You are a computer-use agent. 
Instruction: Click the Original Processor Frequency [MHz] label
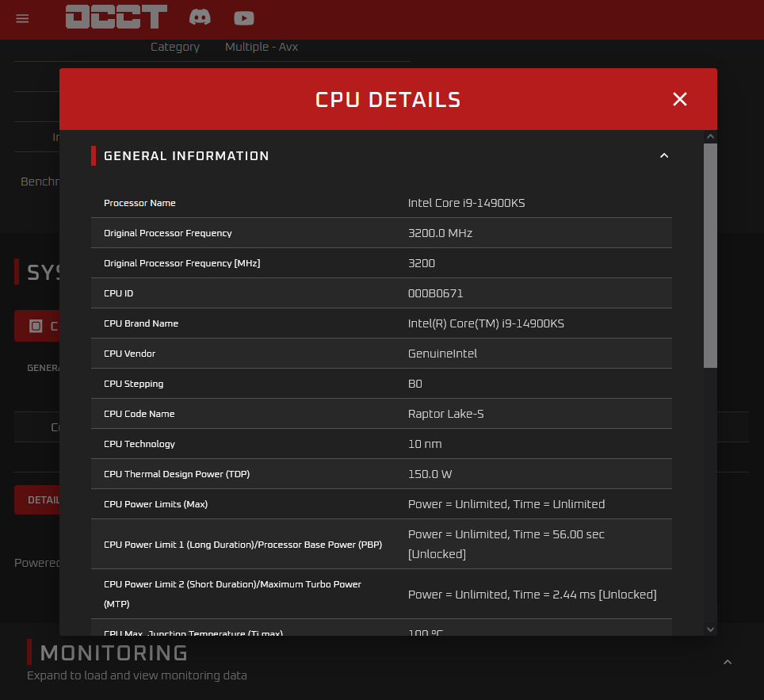(182, 263)
